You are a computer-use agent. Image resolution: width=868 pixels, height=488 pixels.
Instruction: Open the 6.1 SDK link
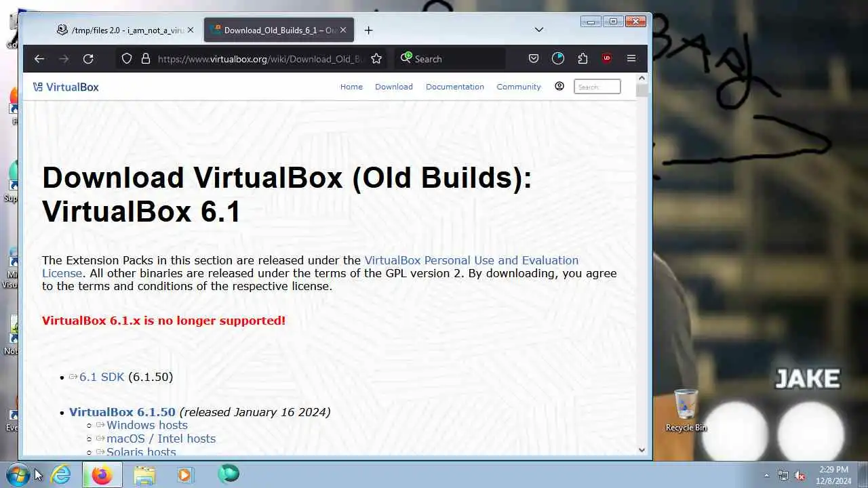102,377
